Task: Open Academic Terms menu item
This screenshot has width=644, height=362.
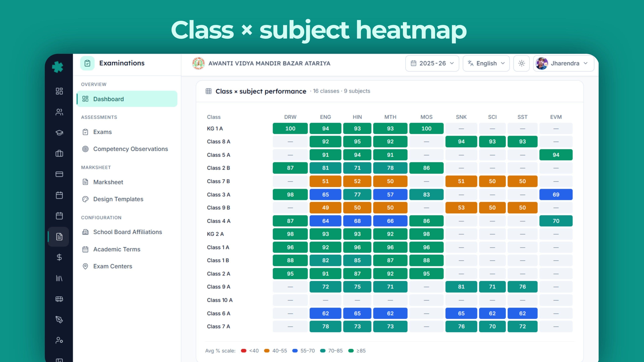Action: point(127,249)
